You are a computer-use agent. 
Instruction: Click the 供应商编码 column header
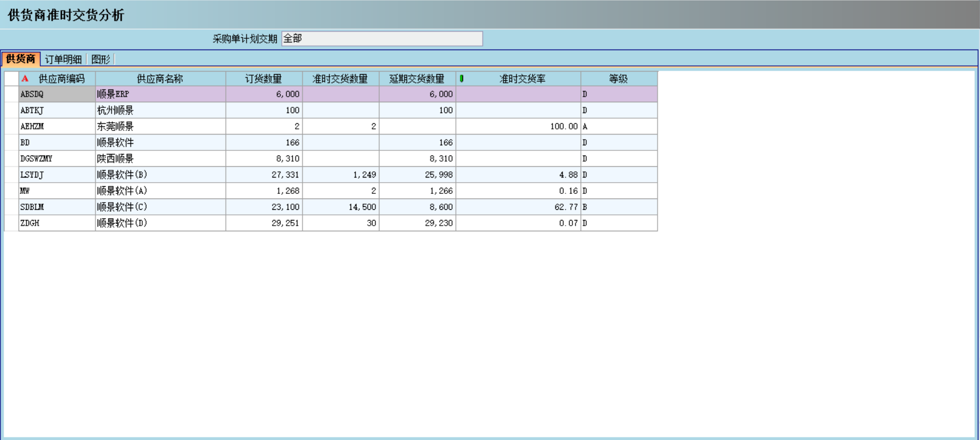tap(57, 79)
